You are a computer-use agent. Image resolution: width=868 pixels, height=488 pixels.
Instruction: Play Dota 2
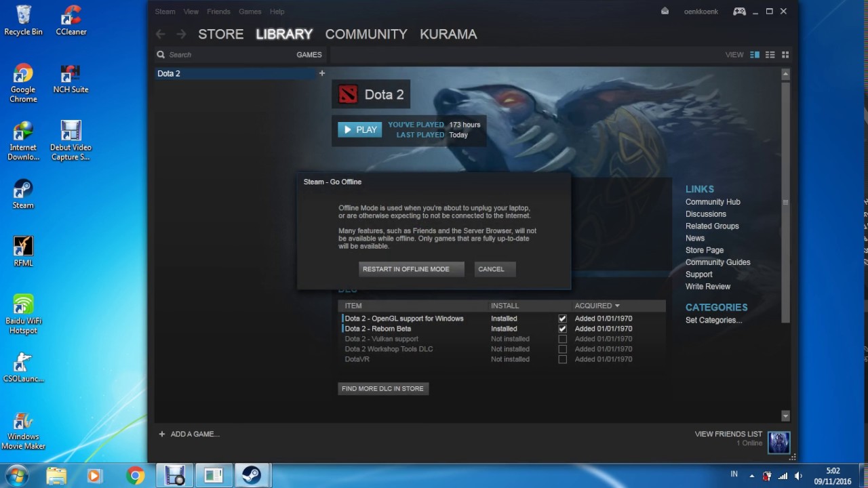point(360,129)
